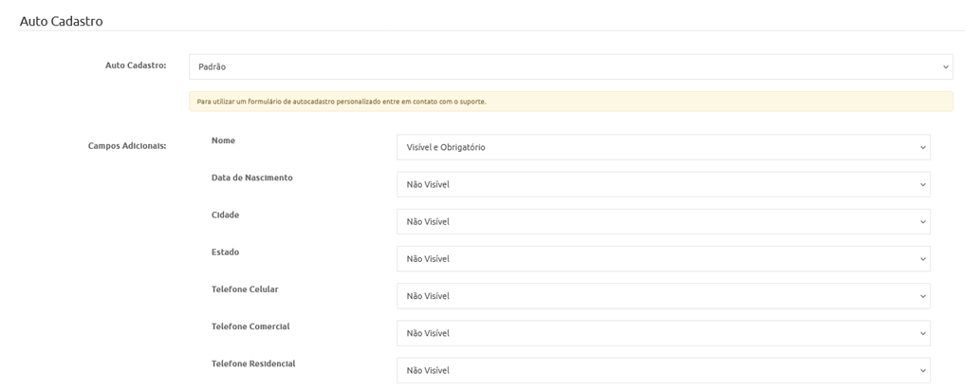Click the Cidade field label
The height and width of the screenshot is (391, 980).
click(x=225, y=214)
